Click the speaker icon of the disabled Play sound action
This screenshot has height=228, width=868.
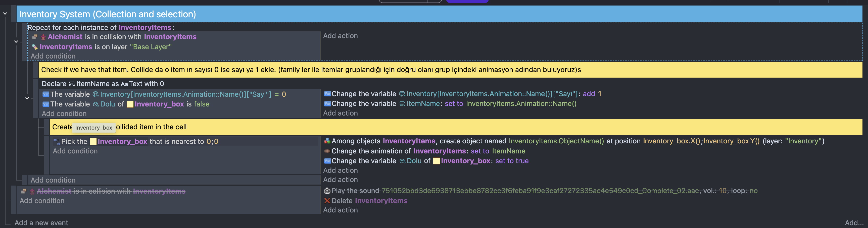click(x=327, y=191)
